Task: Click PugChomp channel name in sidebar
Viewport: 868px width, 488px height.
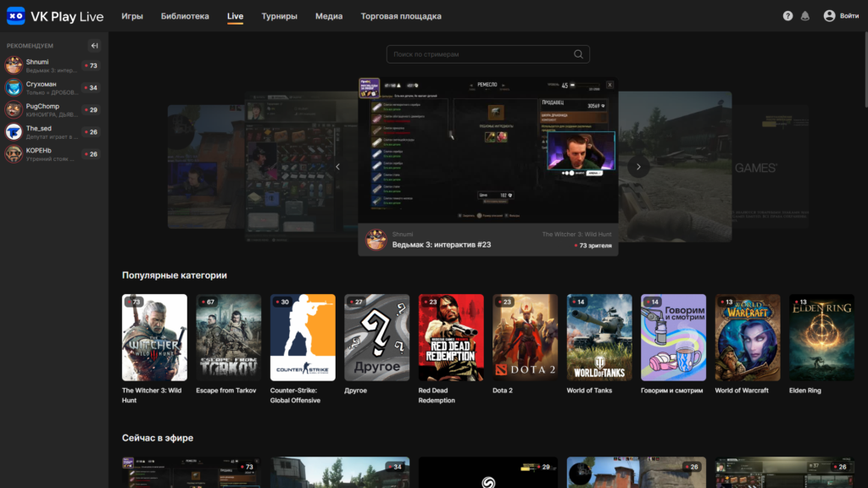Action: 42,106
